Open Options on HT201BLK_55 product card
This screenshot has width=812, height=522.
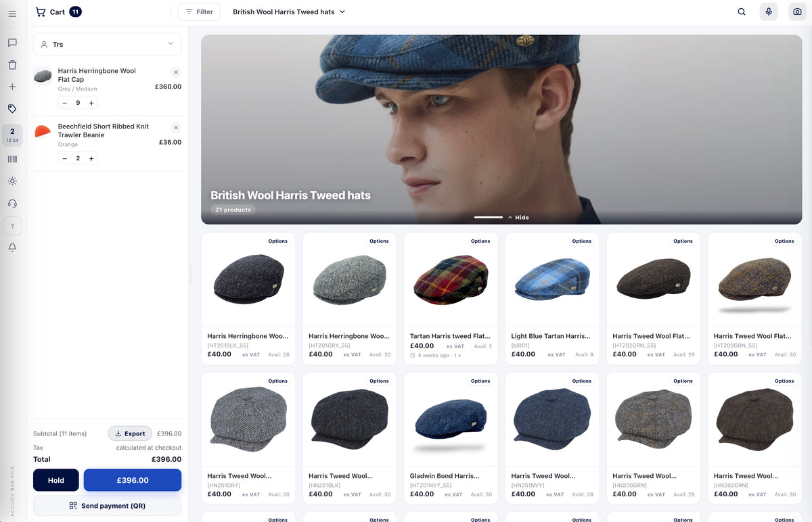(x=278, y=241)
